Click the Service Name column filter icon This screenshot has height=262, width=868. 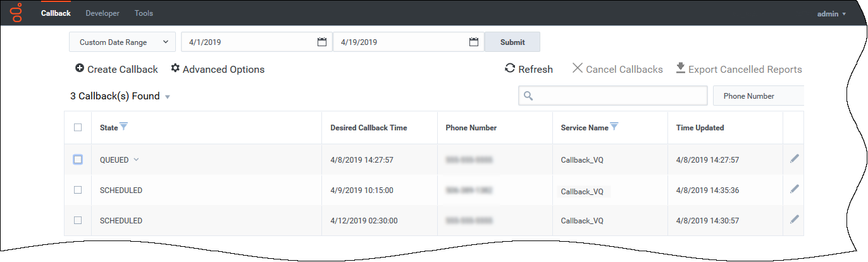[614, 127]
